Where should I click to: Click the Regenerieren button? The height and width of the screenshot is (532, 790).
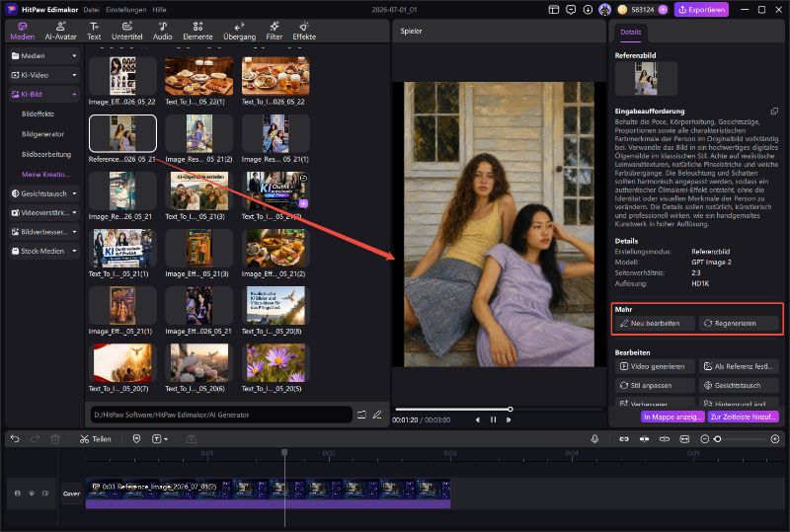coord(739,324)
